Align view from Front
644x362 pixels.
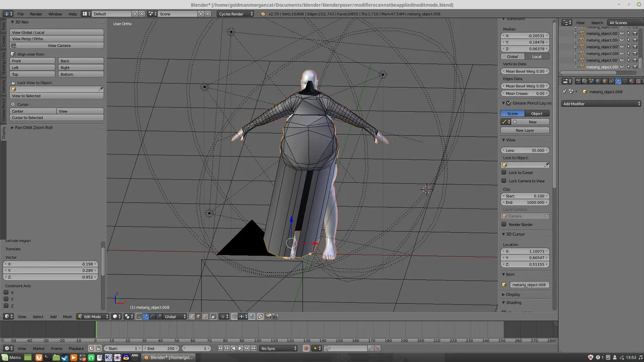32,61
